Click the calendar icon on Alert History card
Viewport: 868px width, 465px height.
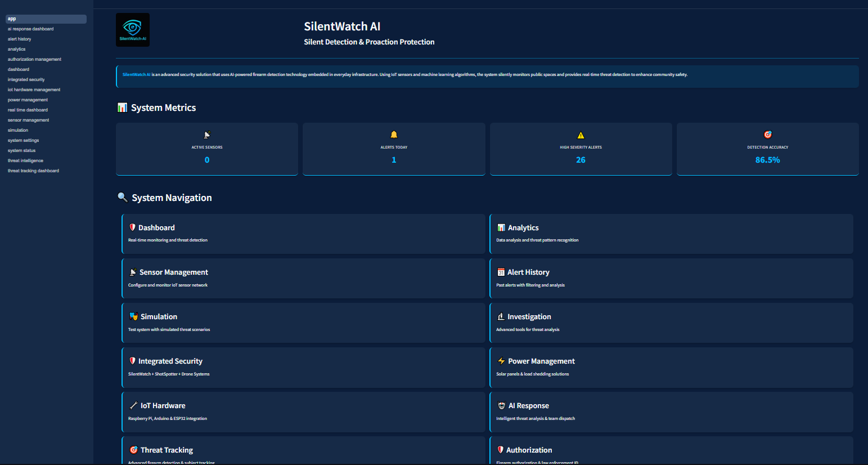tap(501, 272)
